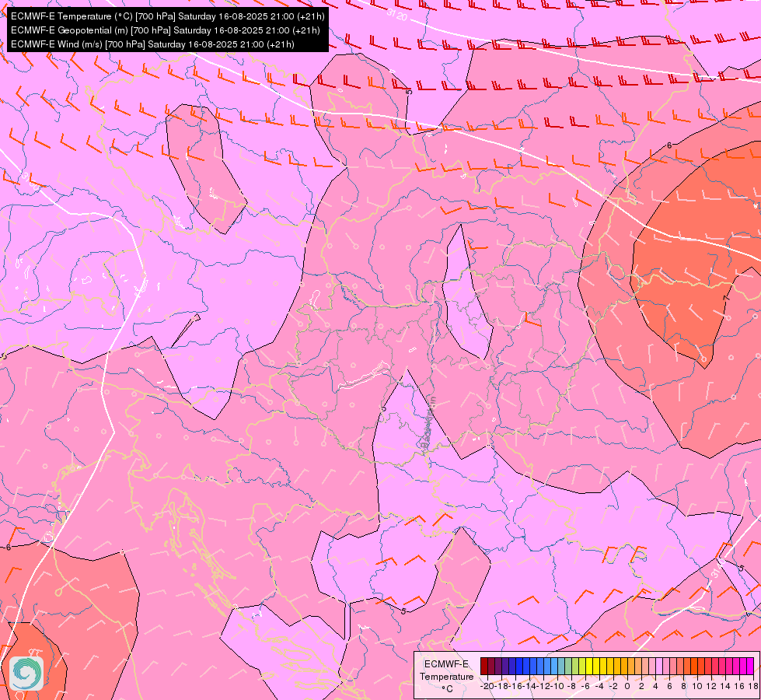Click the legend title ECMWF-E Temperature
Viewport: 761px width, 700px height.
(446, 670)
